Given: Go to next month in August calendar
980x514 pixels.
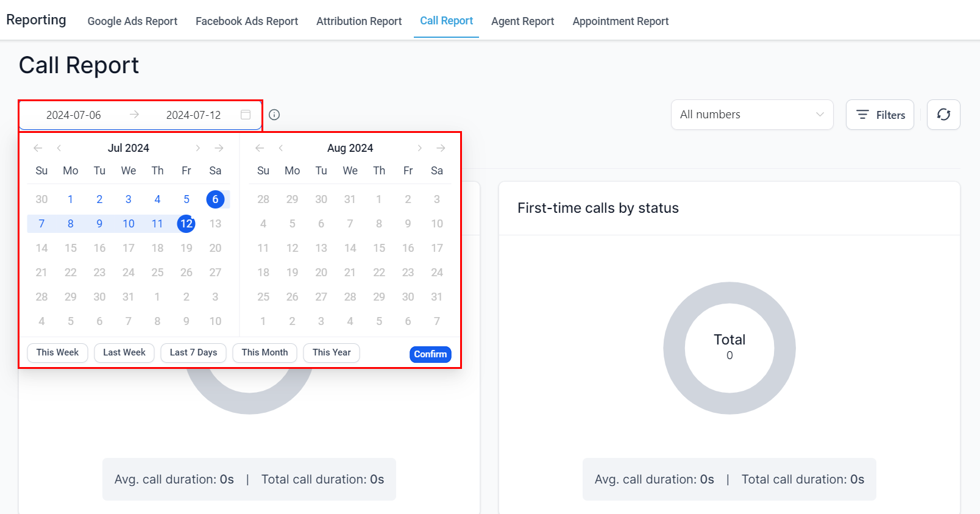Looking at the screenshot, I should (419, 148).
